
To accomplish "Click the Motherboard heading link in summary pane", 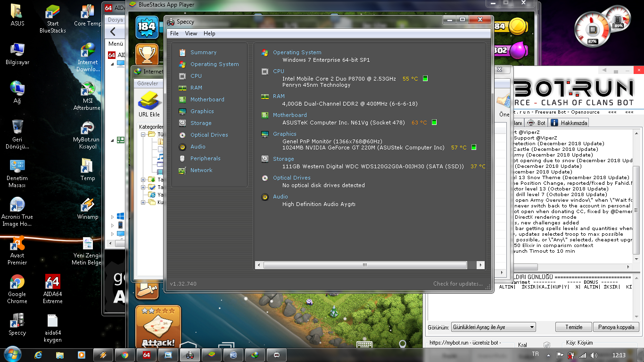I will [x=289, y=115].
